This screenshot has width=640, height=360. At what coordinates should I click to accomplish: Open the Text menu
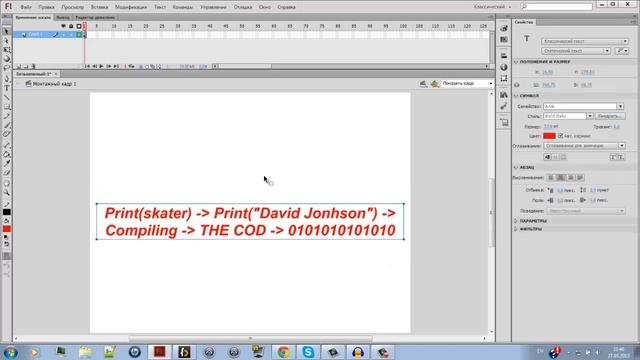tap(160, 7)
